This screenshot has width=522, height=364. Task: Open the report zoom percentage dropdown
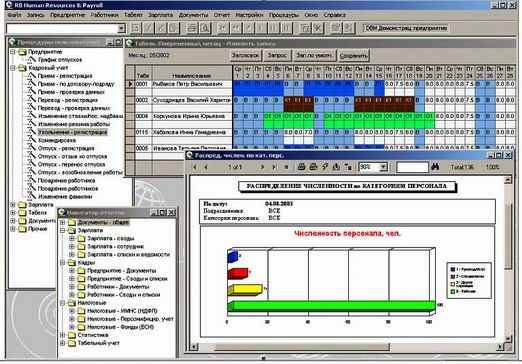tap(384, 167)
